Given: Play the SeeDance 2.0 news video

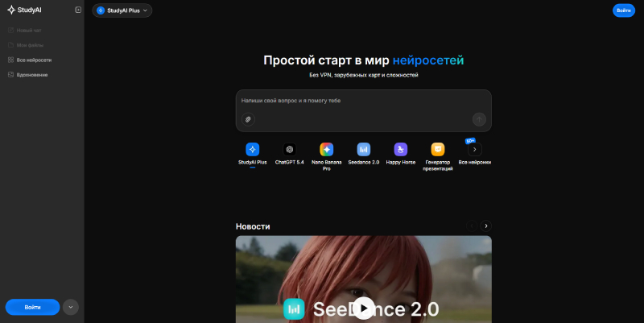Looking at the screenshot, I should tap(364, 309).
